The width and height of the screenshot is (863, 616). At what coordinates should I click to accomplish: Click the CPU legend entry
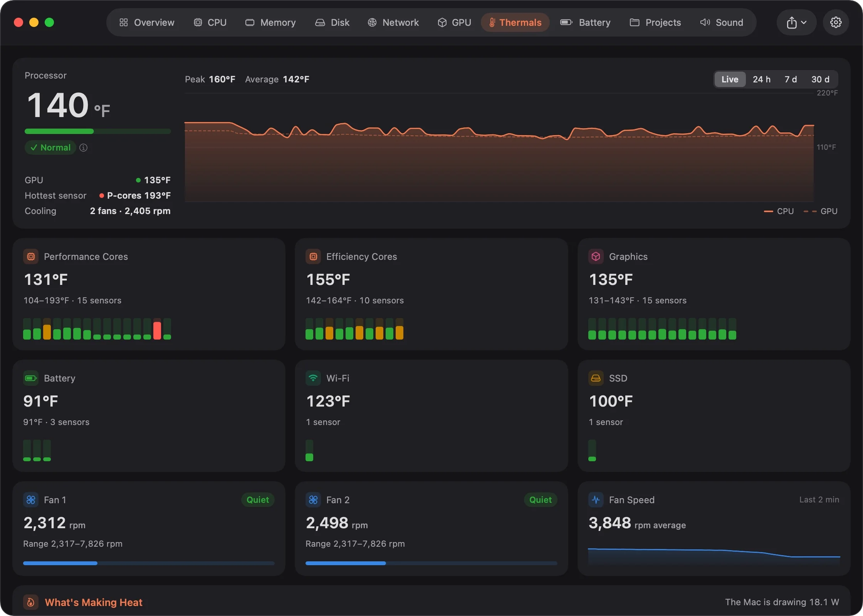pyautogui.click(x=779, y=211)
